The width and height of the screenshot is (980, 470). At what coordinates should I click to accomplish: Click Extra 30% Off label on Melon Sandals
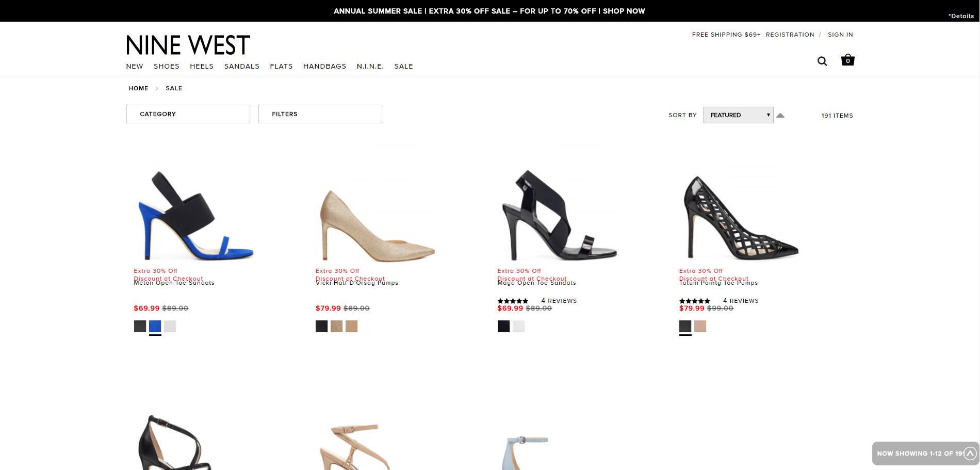click(x=156, y=271)
